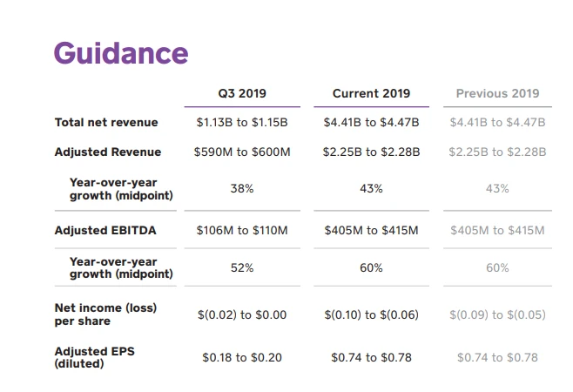
Task: Select the Current 2019 column header
Action: (371, 93)
